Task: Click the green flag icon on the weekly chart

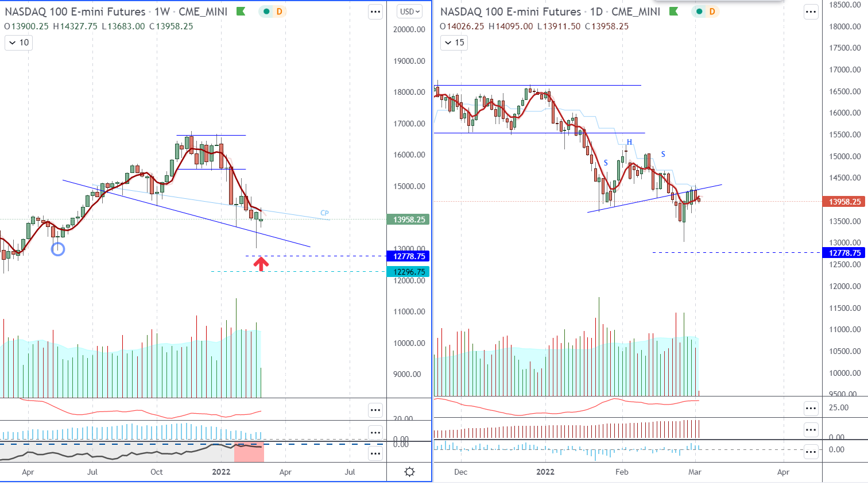Action: click(x=241, y=11)
